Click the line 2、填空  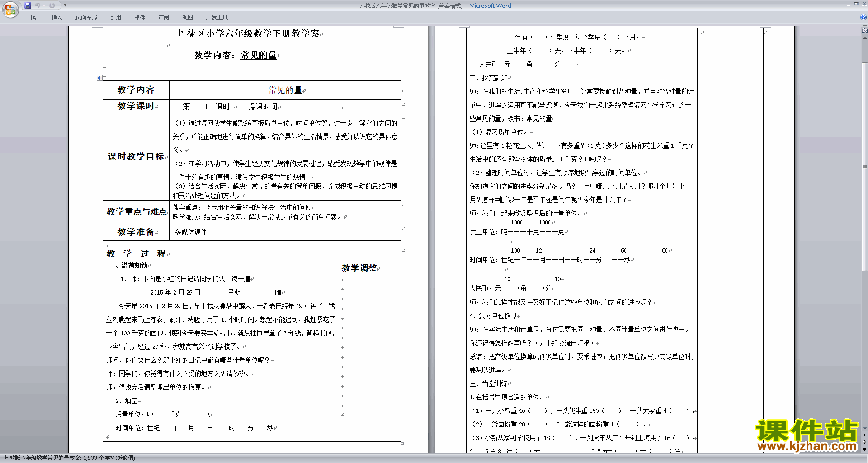(127, 401)
